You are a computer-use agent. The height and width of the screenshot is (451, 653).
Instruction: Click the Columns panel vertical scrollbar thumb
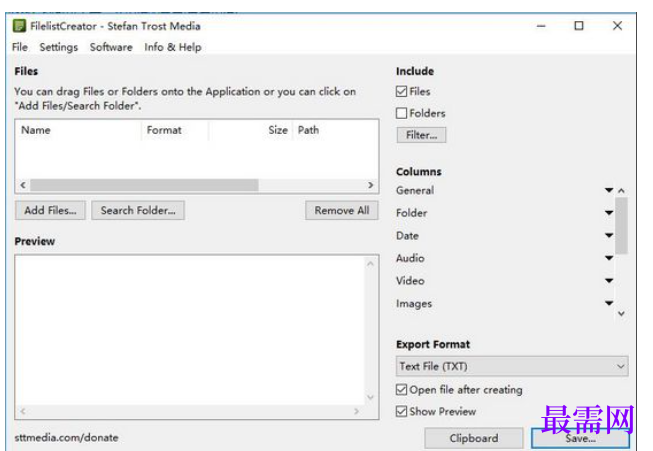click(621, 226)
